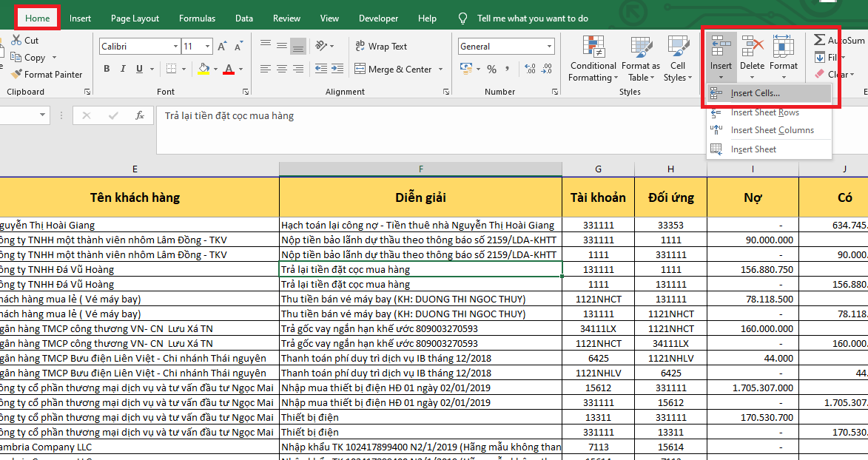868x460 pixels.
Task: Click the Format Painter brush icon
Action: 16,74
